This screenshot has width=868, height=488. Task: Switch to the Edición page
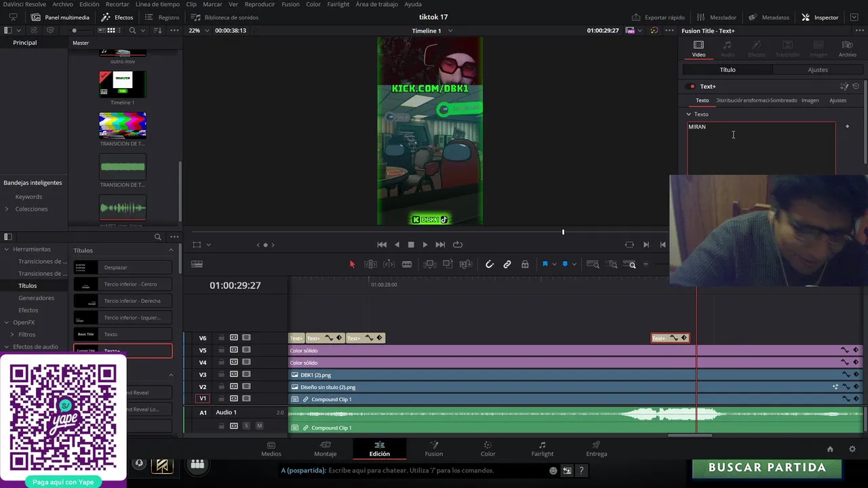[x=380, y=449]
